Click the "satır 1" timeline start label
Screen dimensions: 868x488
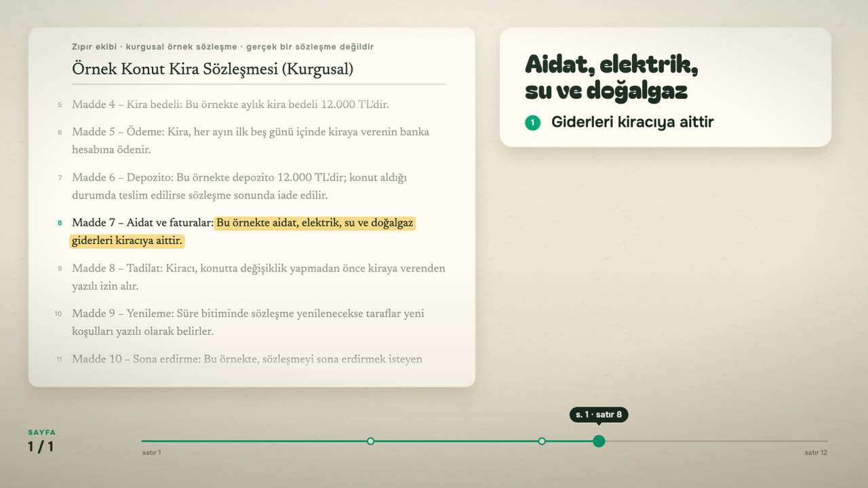pyautogui.click(x=151, y=453)
